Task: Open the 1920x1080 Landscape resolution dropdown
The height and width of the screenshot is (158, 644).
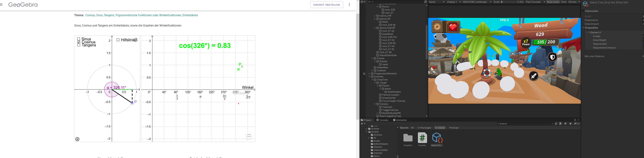Action: pos(477,2)
